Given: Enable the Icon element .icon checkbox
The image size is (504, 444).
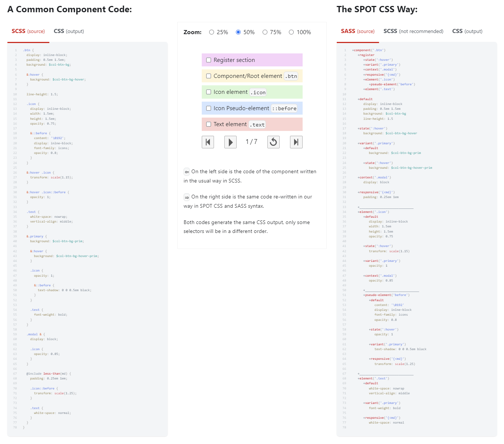Looking at the screenshot, I should [x=209, y=92].
